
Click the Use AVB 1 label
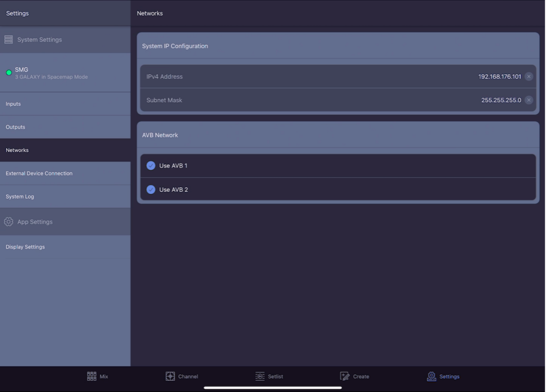click(173, 166)
